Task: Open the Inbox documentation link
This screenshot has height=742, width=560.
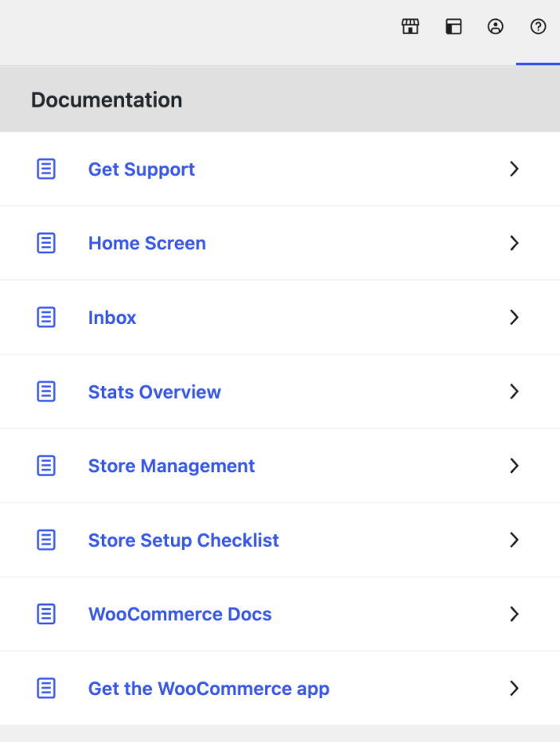Action: tap(112, 318)
